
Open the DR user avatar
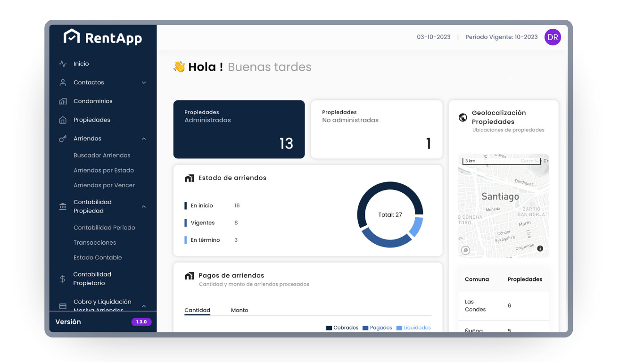553,37
